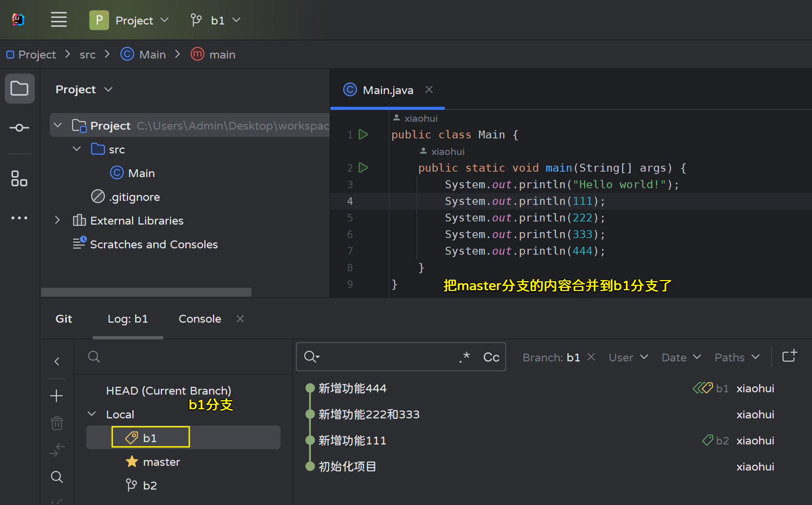Image resolution: width=812 pixels, height=505 pixels.
Task: Collapse the Local branches node
Action: point(92,414)
